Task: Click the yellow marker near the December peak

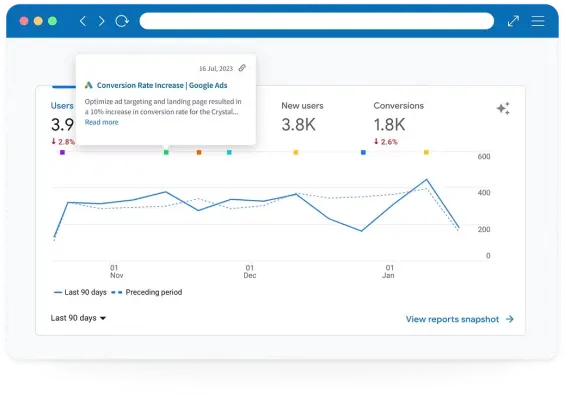Action: point(296,152)
